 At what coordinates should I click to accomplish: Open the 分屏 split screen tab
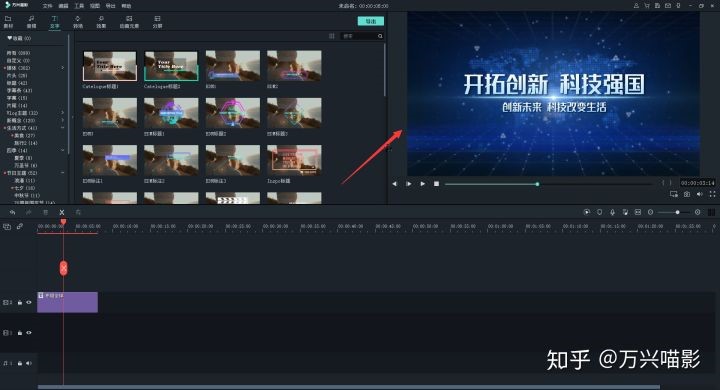[158, 22]
